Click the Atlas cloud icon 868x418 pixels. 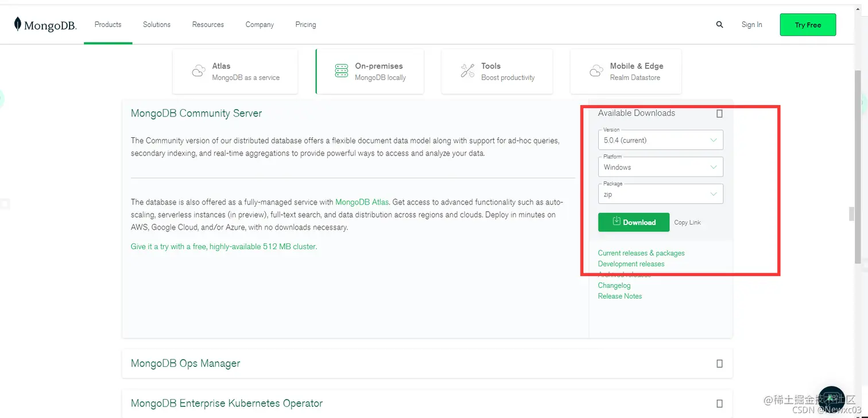[199, 71]
